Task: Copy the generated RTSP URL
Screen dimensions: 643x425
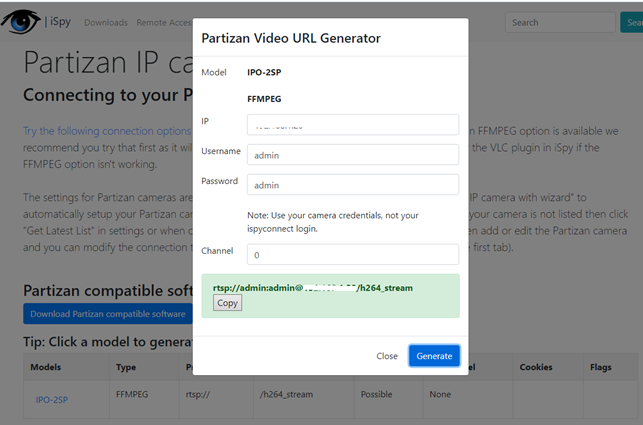Action: pyautogui.click(x=227, y=303)
